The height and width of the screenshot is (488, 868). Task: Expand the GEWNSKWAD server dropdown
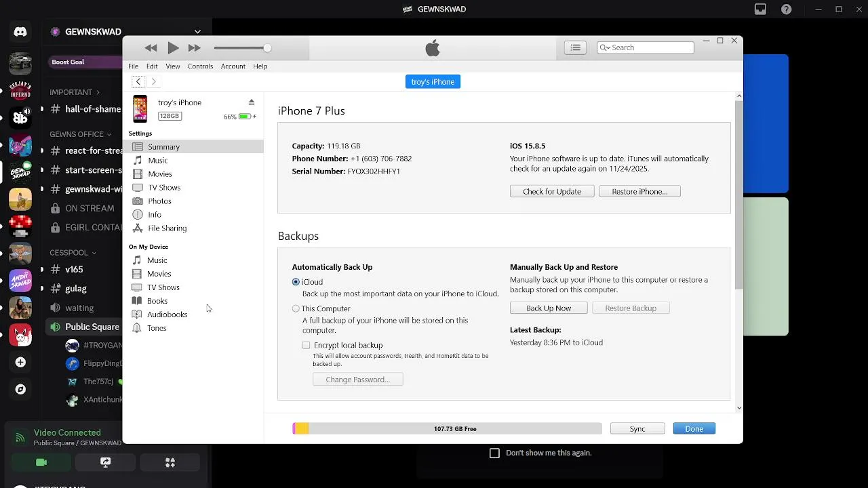tap(197, 31)
